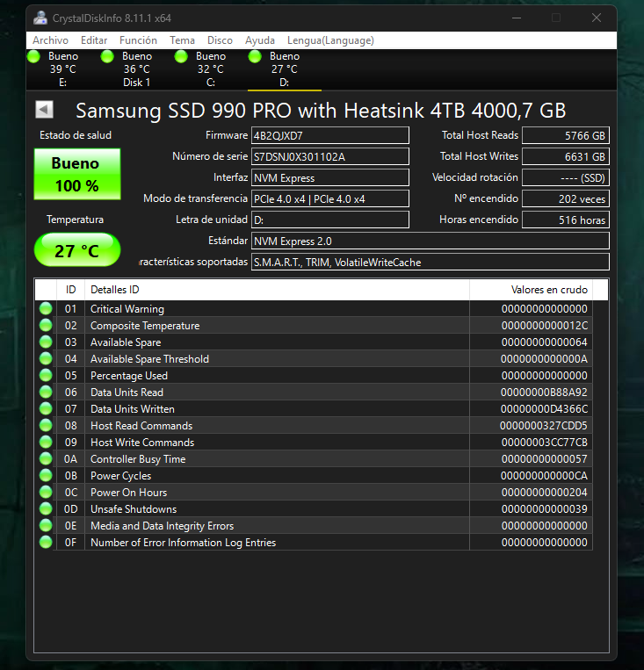
Task: Click the Firmware field 4B2QJXD7
Action: point(330,135)
